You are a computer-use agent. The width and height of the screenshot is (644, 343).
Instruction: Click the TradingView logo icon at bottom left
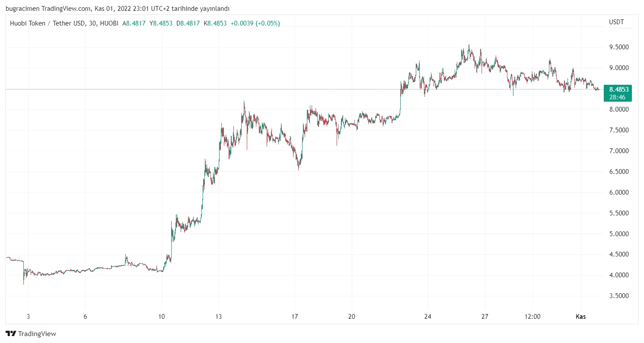(11, 333)
